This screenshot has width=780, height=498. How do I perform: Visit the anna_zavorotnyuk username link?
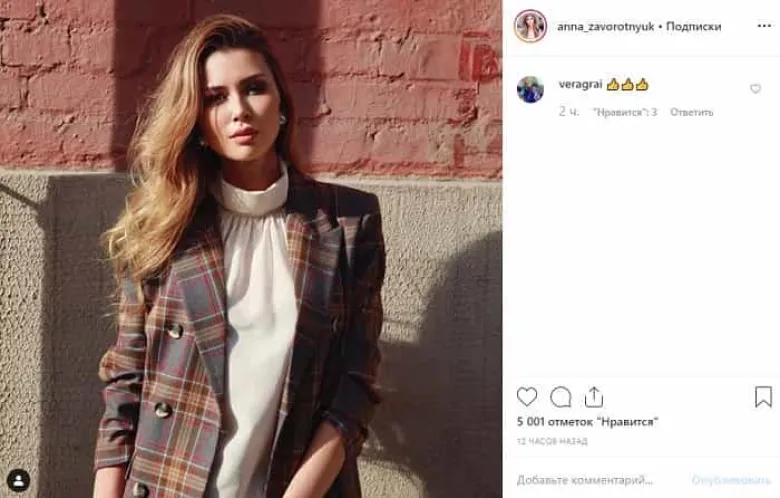(605, 26)
